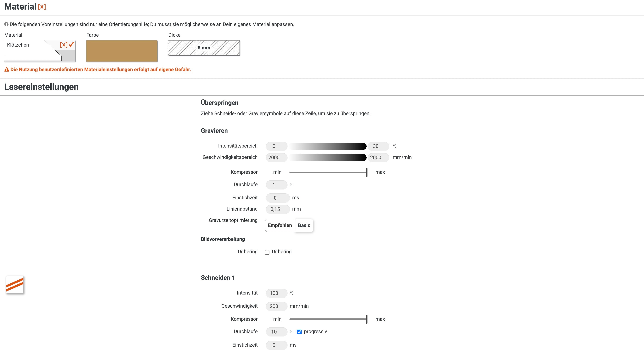Click the orange checkmark on Klötzchen card
The height and width of the screenshot is (362, 644).
[71, 44]
